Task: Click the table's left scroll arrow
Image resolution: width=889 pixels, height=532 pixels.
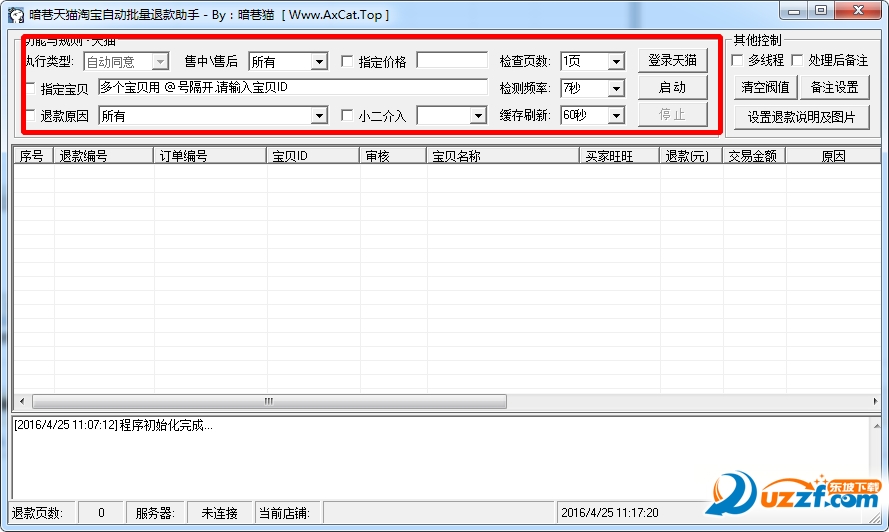Action: tap(22, 402)
